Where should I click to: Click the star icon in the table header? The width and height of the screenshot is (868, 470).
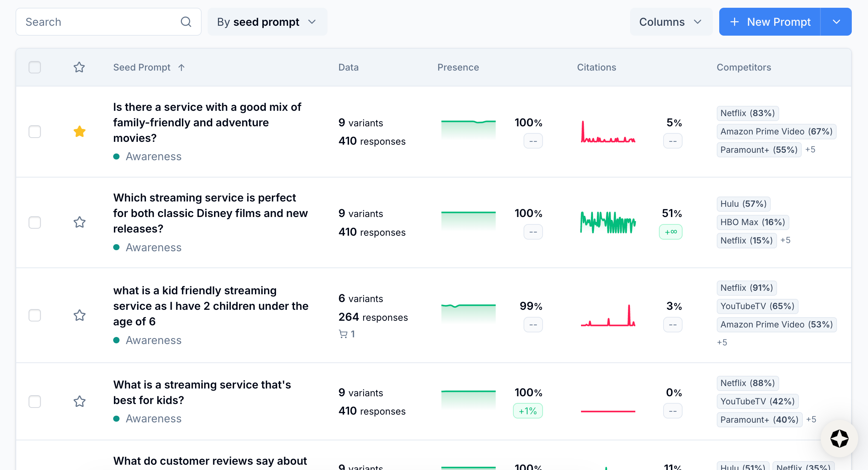click(79, 67)
